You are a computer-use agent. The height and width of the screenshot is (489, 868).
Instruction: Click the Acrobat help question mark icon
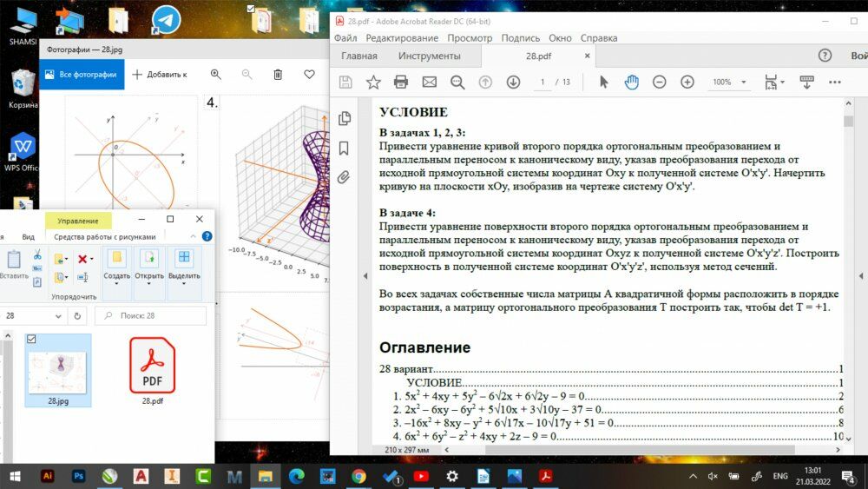(825, 56)
